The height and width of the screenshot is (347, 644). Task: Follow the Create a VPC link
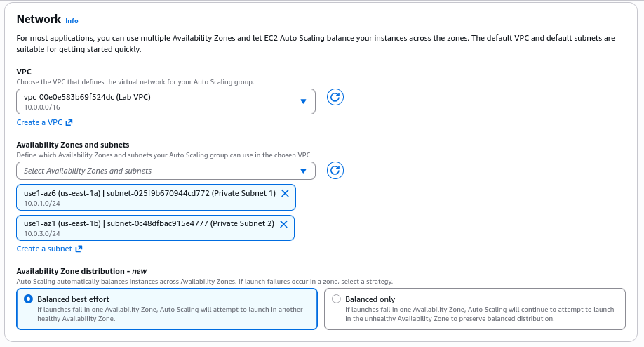[39, 122]
